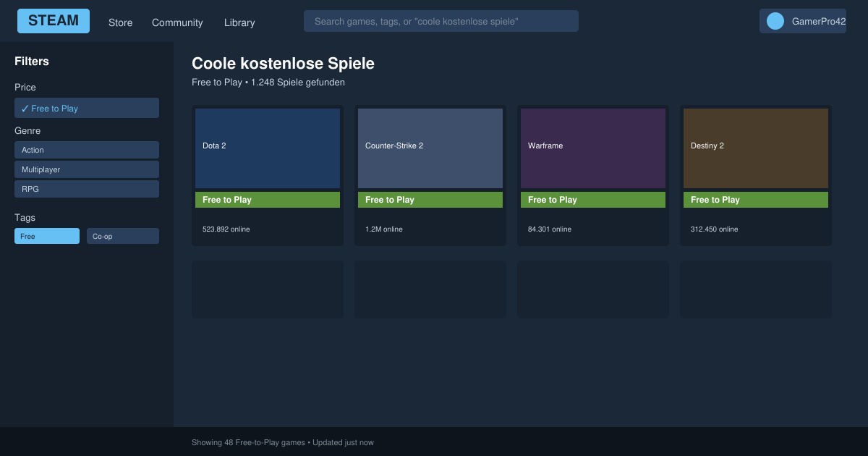The height and width of the screenshot is (456, 868).
Task: Click Free to Play under Counter-Strike 2
Action: click(x=430, y=200)
